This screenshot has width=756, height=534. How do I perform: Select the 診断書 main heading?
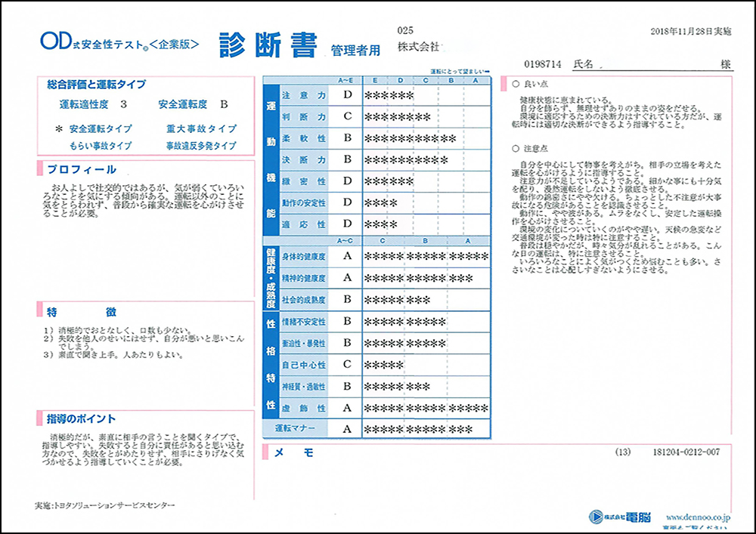(268, 45)
